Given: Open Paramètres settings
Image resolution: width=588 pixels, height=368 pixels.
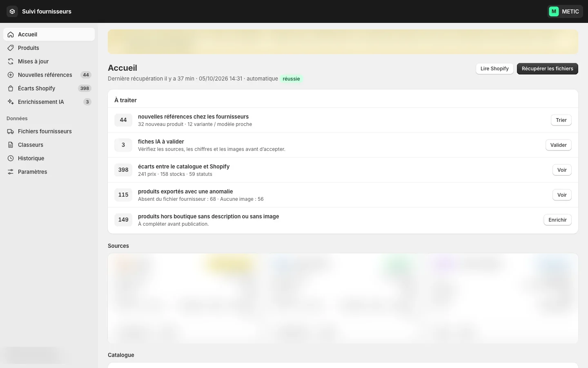Looking at the screenshot, I should click(x=49, y=172).
